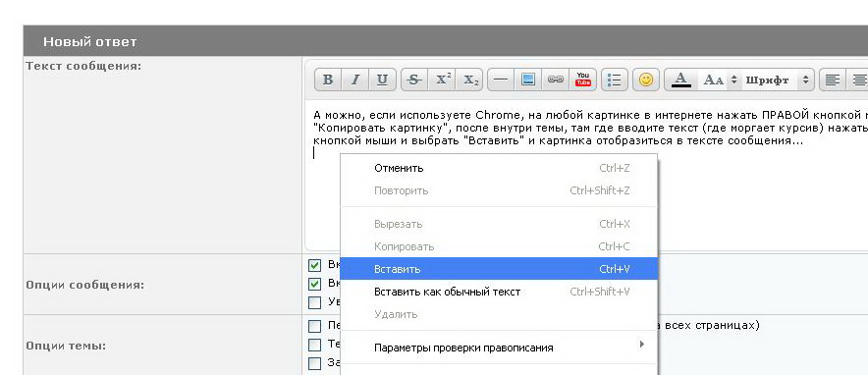Click the 'Опции сообщения:' label
This screenshot has height=375, width=868.
coord(84,285)
